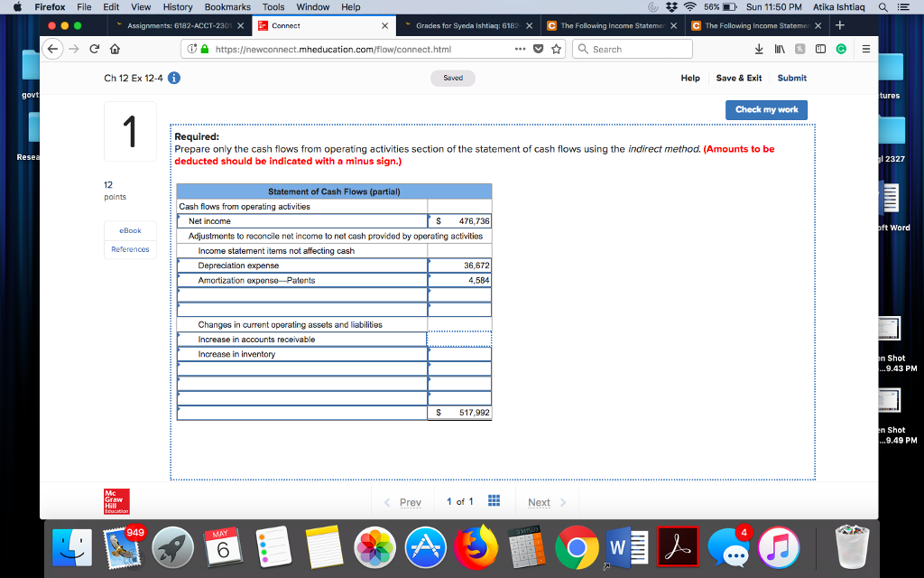Open the Firefox application hamburger menu

click(x=864, y=50)
